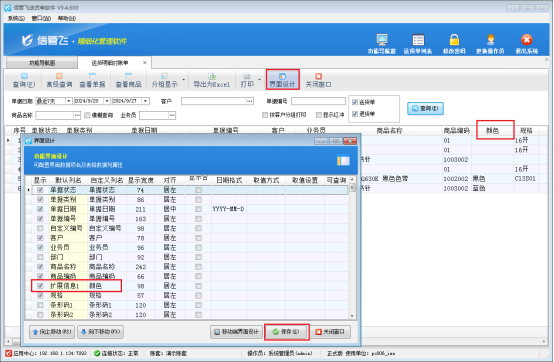Toggle the 送货单 checkbox
Image resolution: width=554 pixels, height=362 pixels.
pyautogui.click(x=355, y=102)
